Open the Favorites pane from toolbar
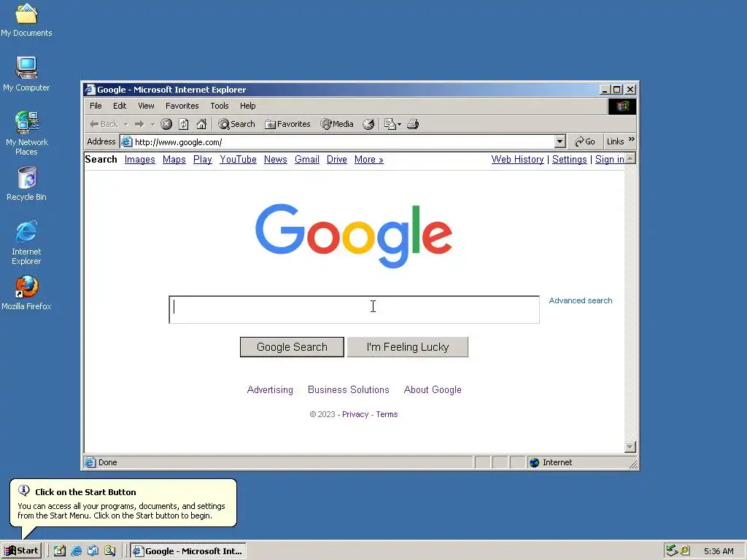This screenshot has width=747, height=560. point(287,124)
